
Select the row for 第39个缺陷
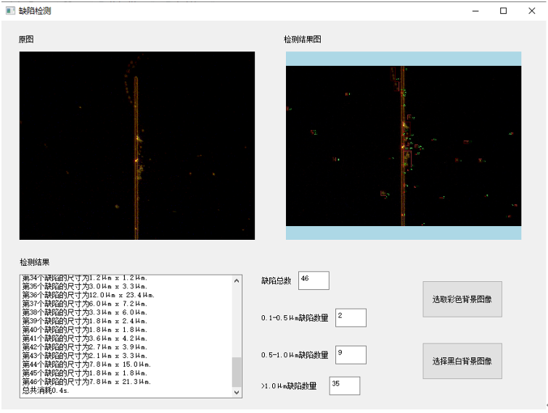click(85, 321)
